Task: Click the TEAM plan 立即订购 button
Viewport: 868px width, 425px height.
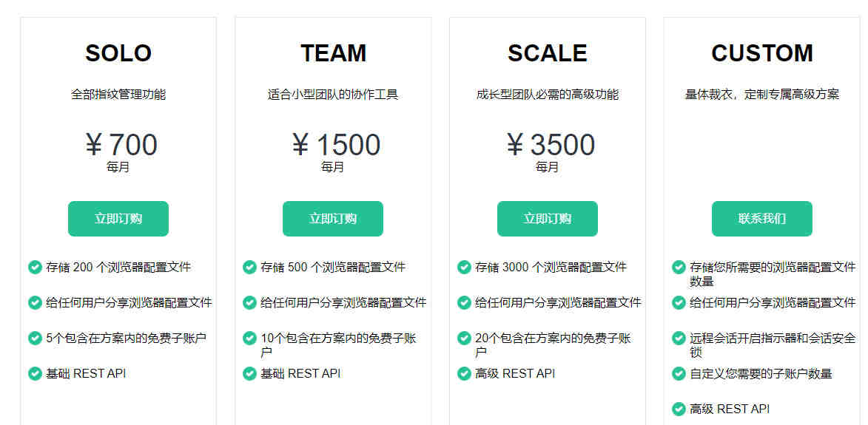Action: pos(333,219)
